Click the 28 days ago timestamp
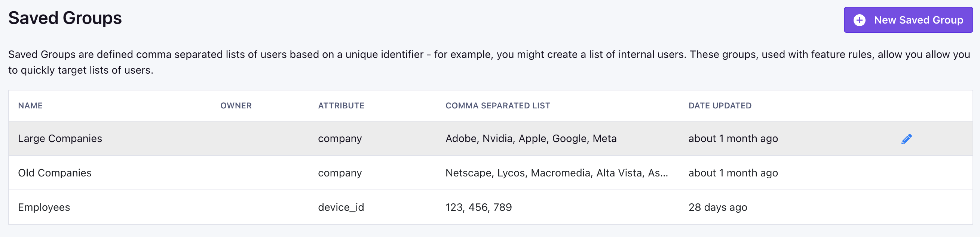Image resolution: width=980 pixels, height=237 pixels. (718, 207)
